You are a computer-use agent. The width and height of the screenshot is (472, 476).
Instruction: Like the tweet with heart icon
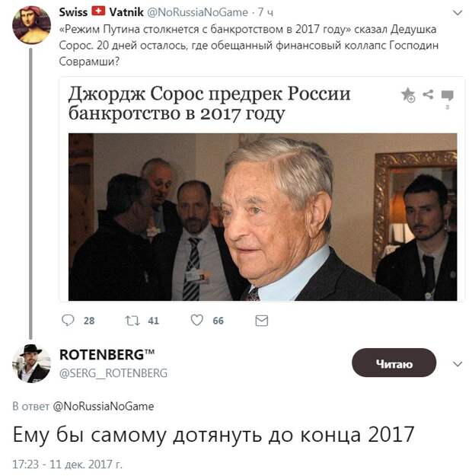tap(196, 321)
